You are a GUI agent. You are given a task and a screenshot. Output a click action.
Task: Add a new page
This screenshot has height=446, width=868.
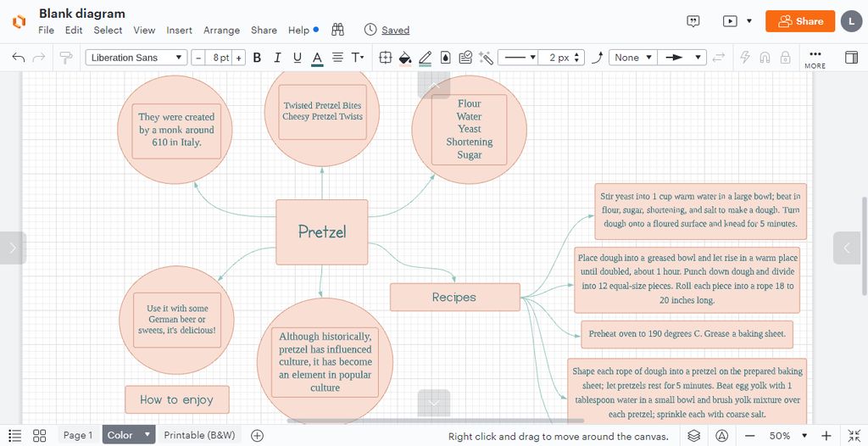point(258,436)
